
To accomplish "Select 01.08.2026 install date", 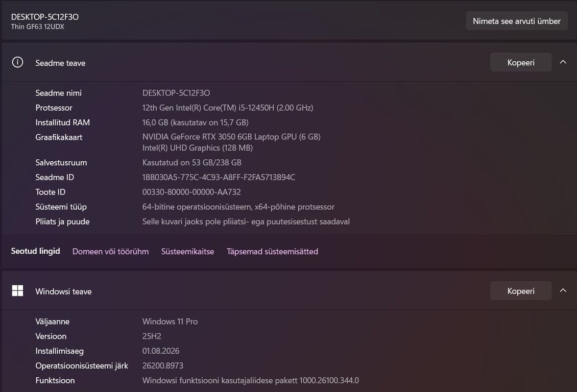I will pos(161,351).
